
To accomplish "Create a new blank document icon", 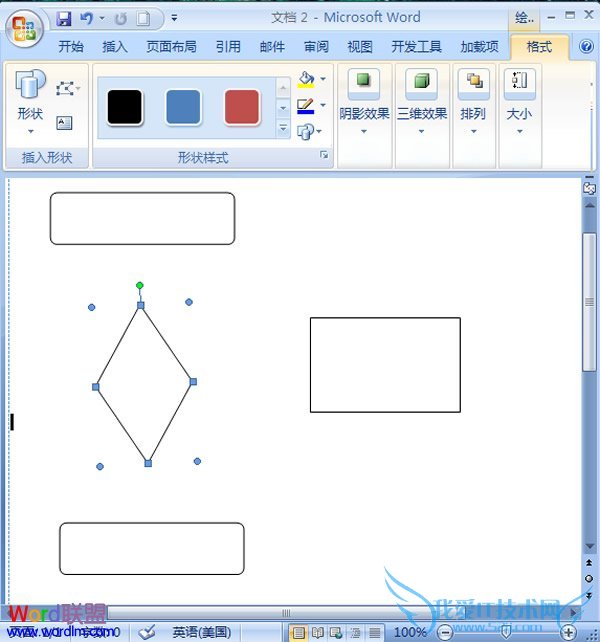I will pos(143,18).
